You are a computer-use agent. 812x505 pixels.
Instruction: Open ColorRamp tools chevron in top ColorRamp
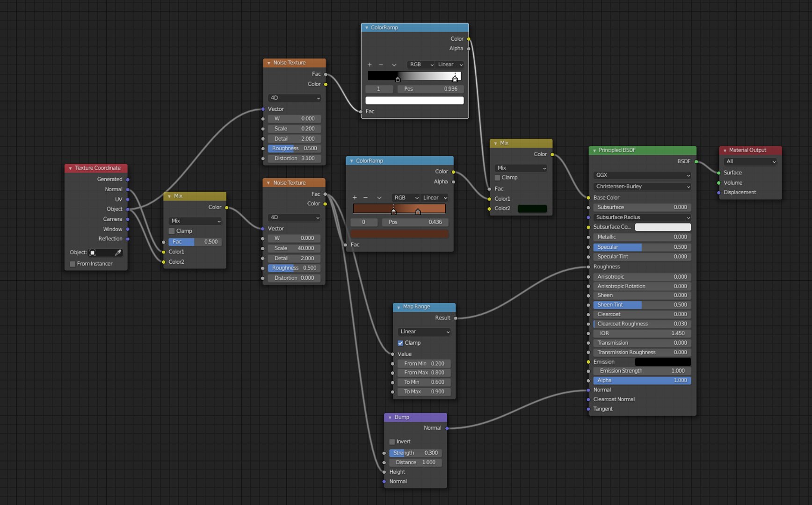394,65
